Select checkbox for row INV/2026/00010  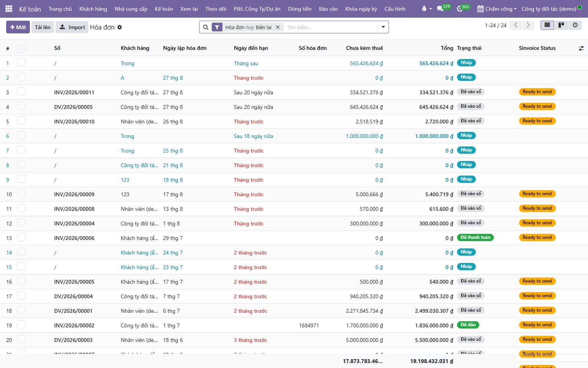21,121
